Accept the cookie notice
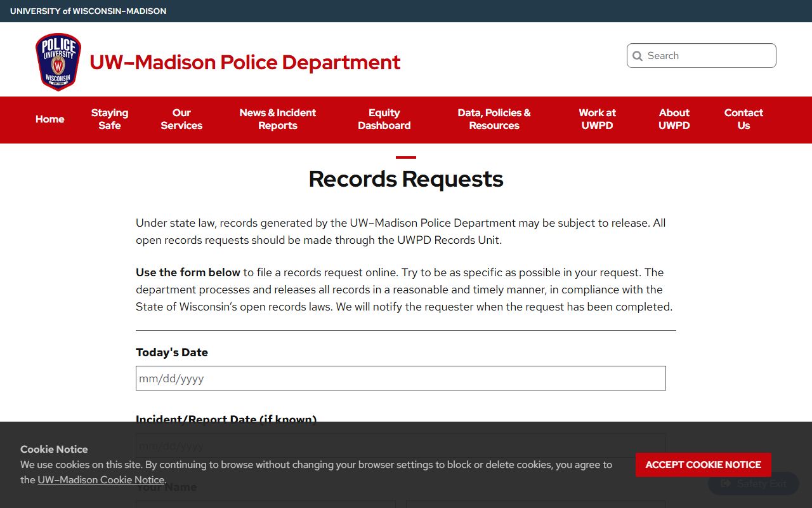This screenshot has height=508, width=812. pyautogui.click(x=704, y=465)
